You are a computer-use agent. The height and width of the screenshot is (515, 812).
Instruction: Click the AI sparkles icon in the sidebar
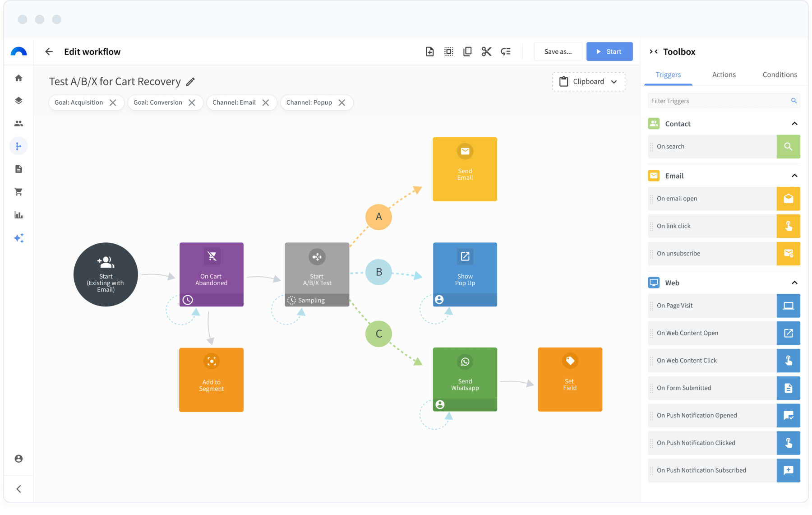coord(19,238)
